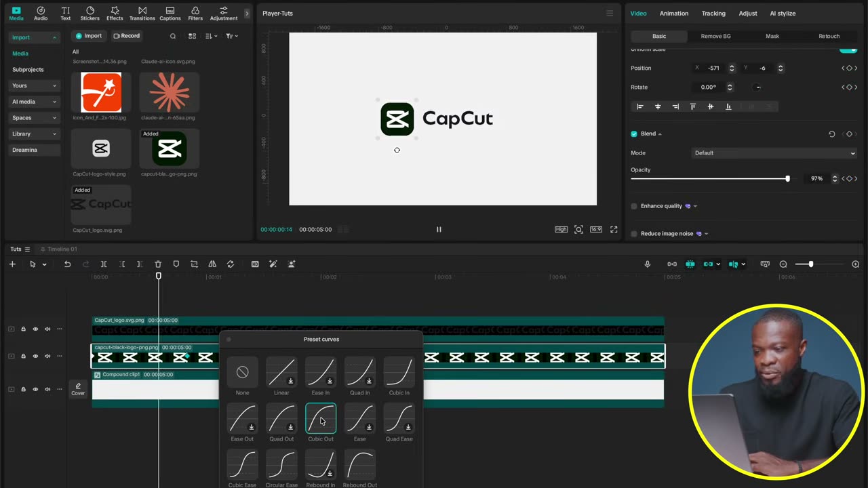Open the Stickers panel
868x488 pixels.
click(90, 14)
